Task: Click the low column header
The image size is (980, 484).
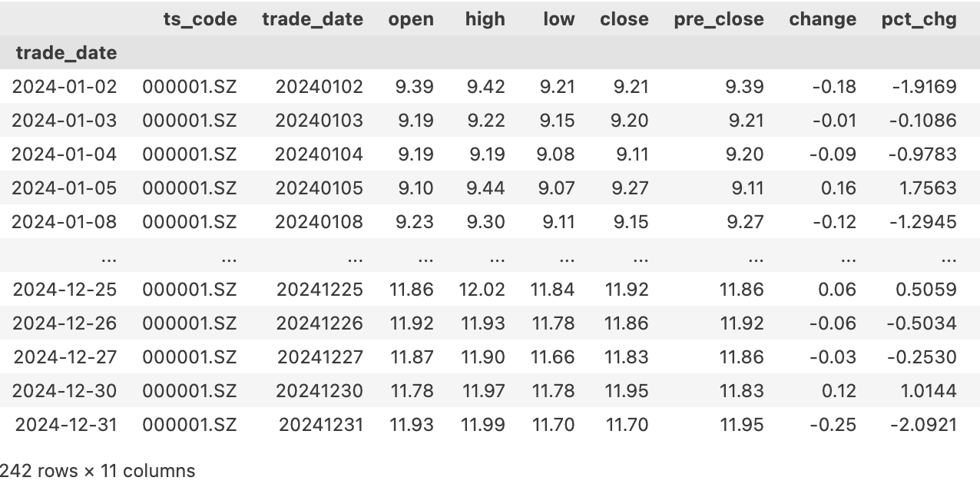Action: pos(558,19)
